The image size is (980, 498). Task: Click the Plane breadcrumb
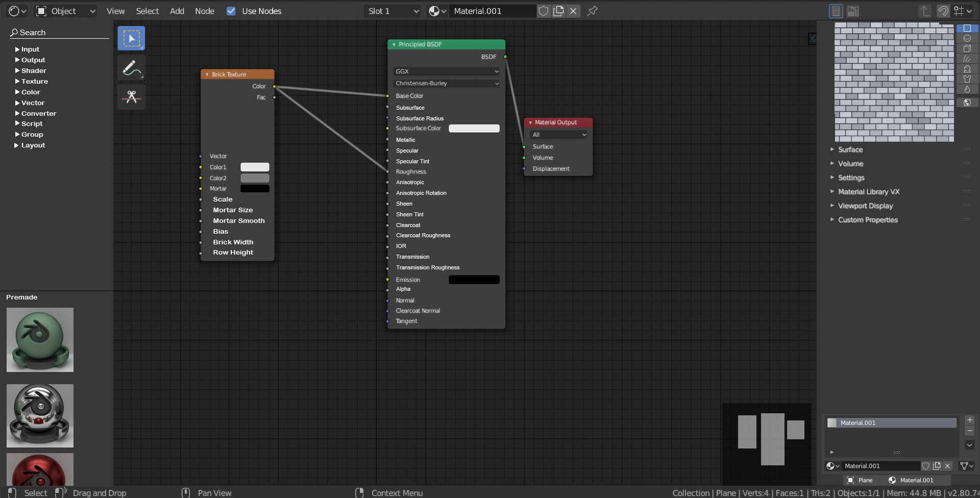click(860, 480)
